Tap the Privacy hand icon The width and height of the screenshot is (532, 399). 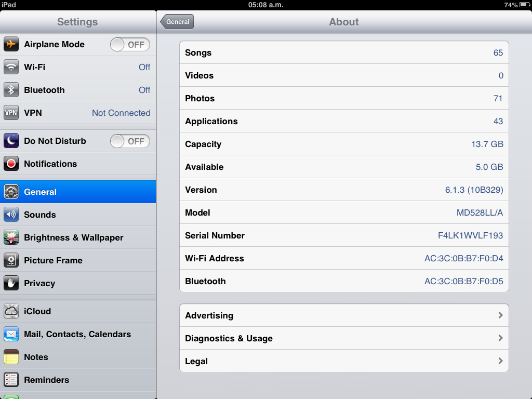pyautogui.click(x=11, y=283)
